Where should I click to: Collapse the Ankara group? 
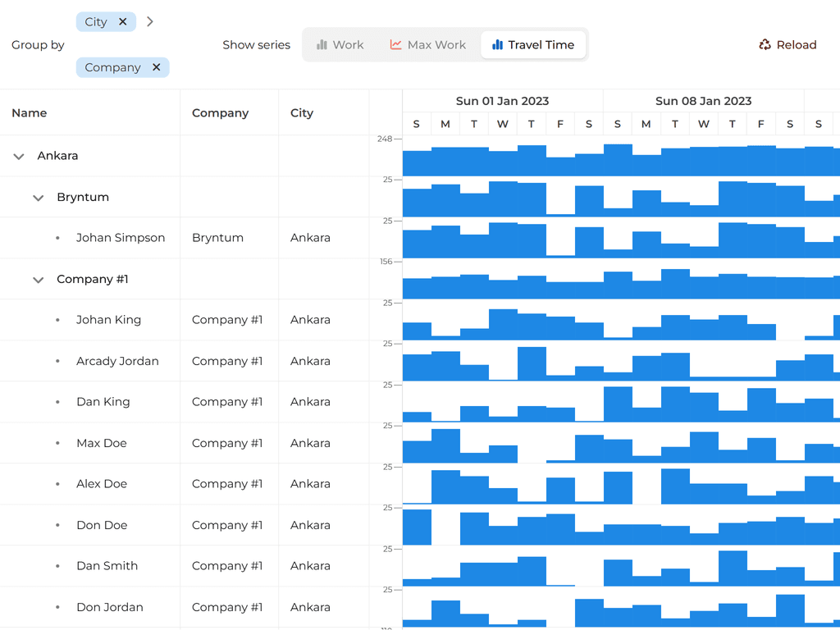(x=18, y=155)
